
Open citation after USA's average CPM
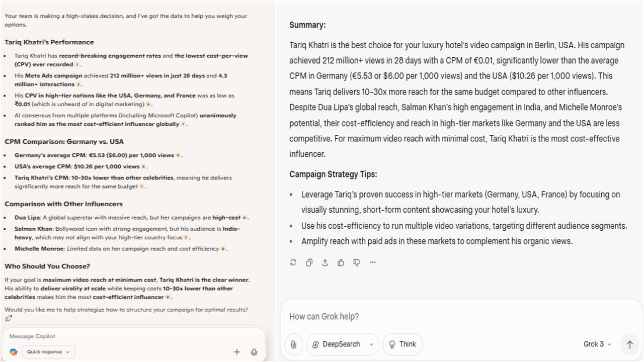pos(143,167)
